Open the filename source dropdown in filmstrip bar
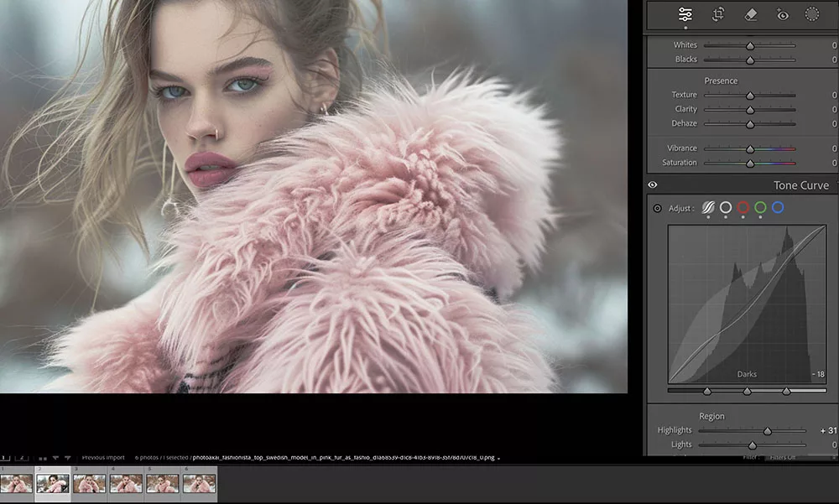 (498, 459)
